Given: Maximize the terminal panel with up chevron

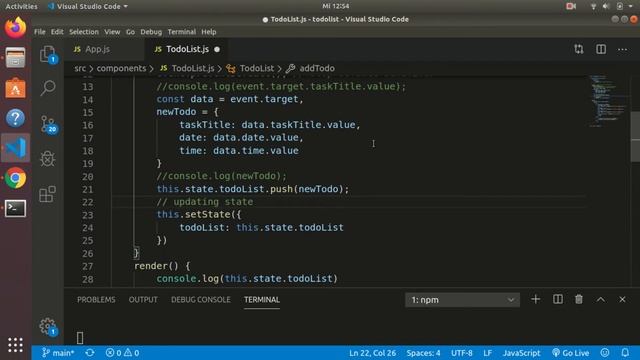Looking at the screenshot, I should (601, 299).
